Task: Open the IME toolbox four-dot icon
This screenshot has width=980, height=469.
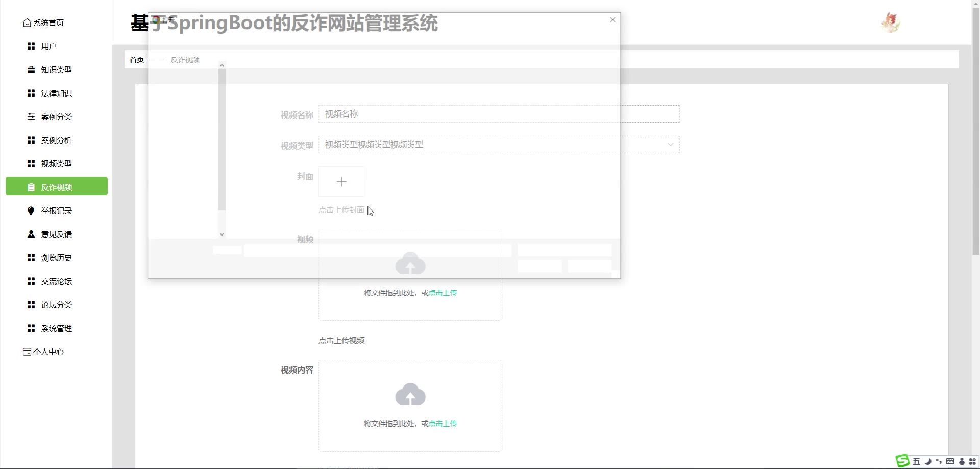Action: pos(972,461)
